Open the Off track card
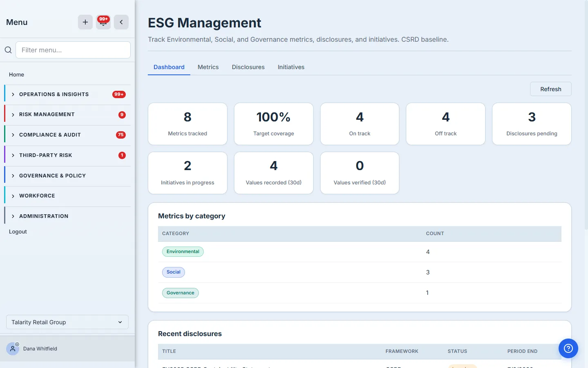 [x=445, y=124]
